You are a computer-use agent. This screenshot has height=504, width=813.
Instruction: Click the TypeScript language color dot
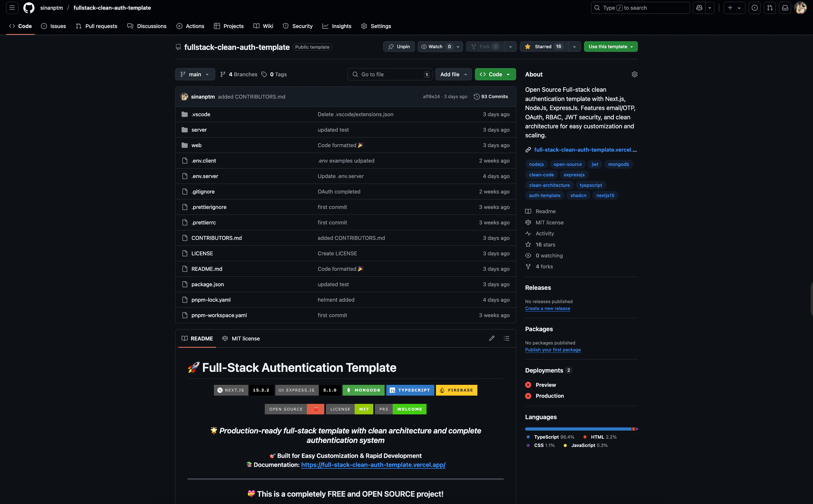point(528,437)
